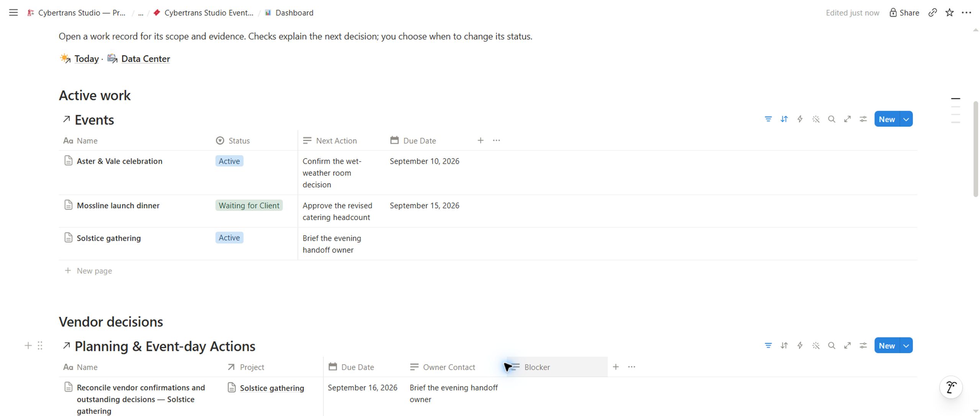Image resolution: width=980 pixels, height=416 pixels.
Task: Go to Cybertrans Studio — Pr... breadcrumb
Action: pyautogui.click(x=76, y=13)
